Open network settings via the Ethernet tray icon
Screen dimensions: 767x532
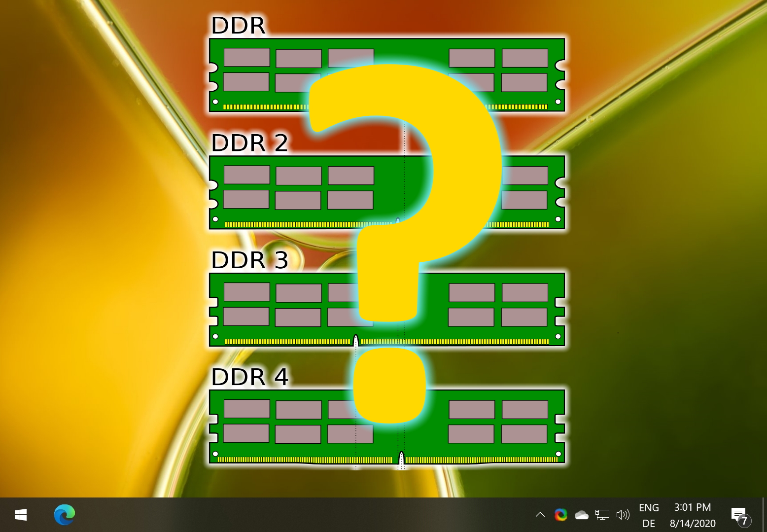(602, 515)
